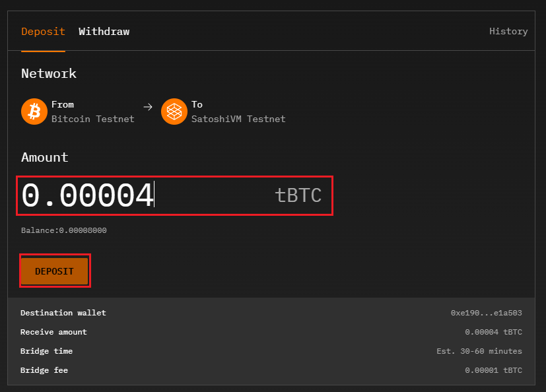Click the Bridge time label

pos(47,351)
